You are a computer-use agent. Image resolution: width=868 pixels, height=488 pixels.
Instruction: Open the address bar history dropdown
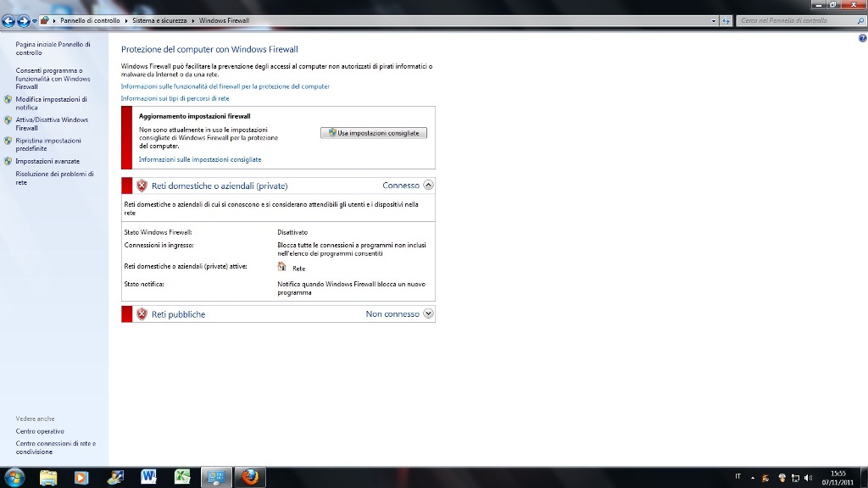pos(714,20)
